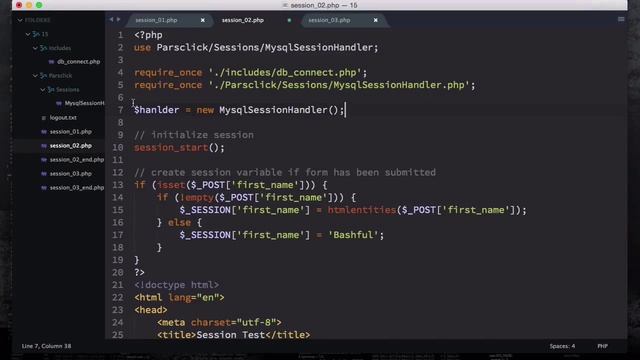640x360 pixels.
Task: Collapse the Sessions folder chevron
Action: 42,89
